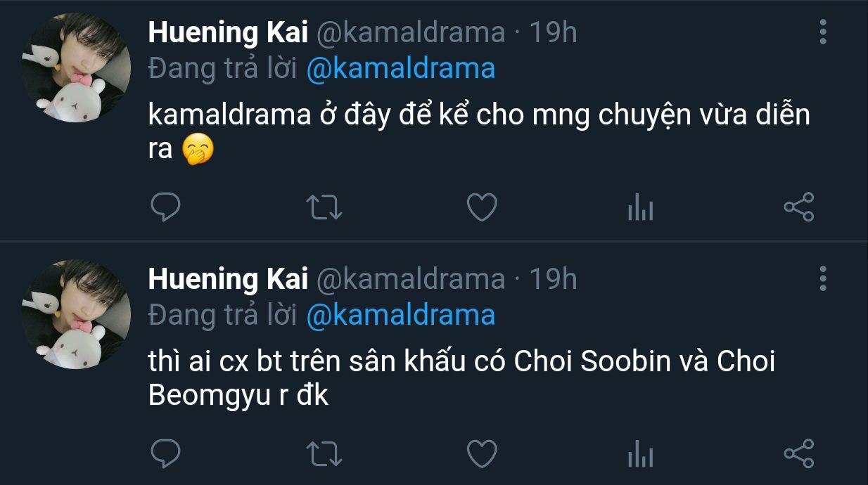The image size is (868, 485).
Task: Retweet the Choi Soobin tweet
Action: (x=325, y=453)
